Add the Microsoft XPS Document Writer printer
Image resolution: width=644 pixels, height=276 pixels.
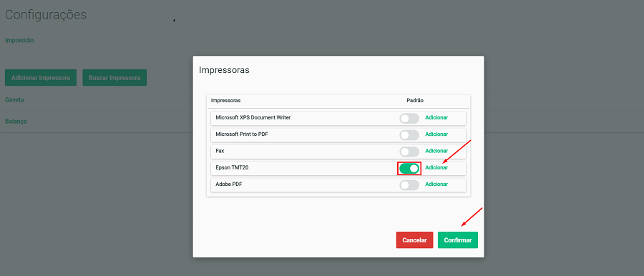point(436,117)
